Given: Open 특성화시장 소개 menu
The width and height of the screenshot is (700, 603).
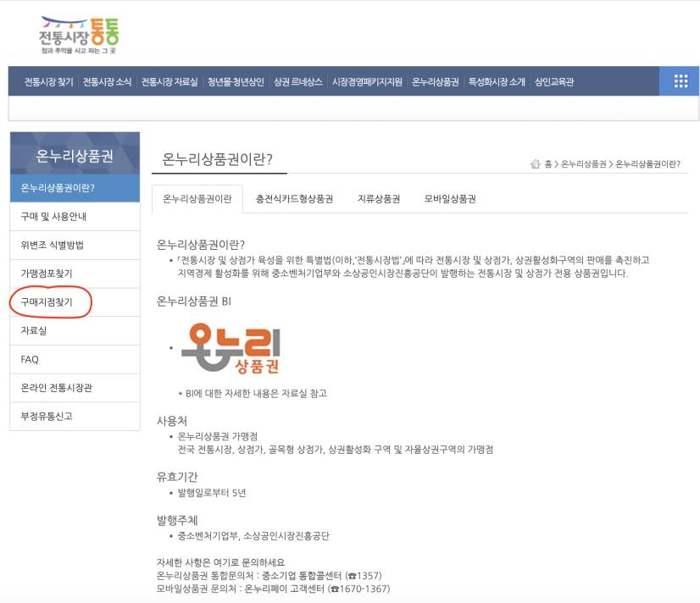Looking at the screenshot, I should coord(497,81).
